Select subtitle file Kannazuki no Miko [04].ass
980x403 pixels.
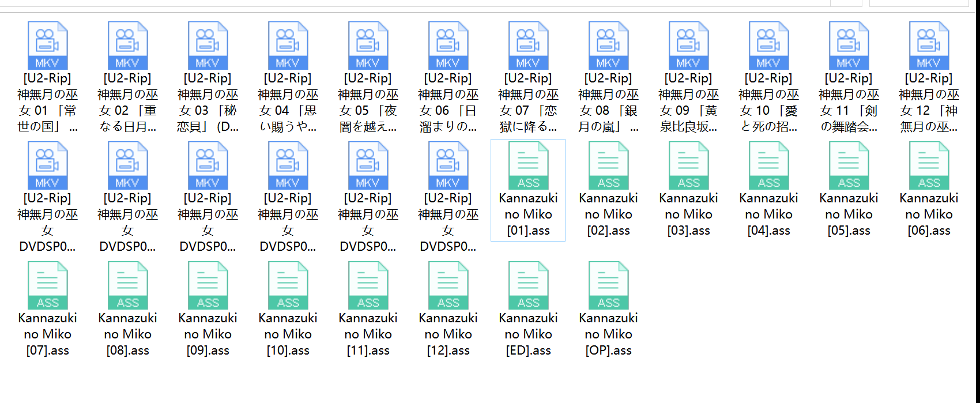(768, 166)
